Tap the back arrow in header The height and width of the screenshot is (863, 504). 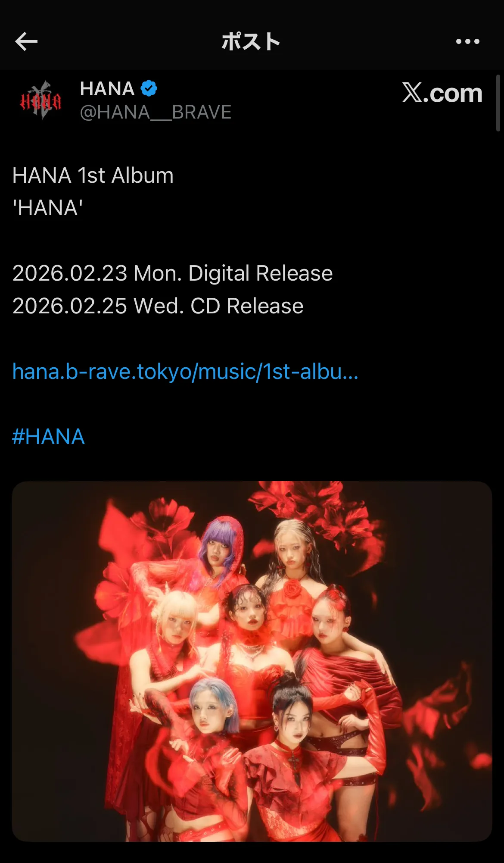(26, 41)
